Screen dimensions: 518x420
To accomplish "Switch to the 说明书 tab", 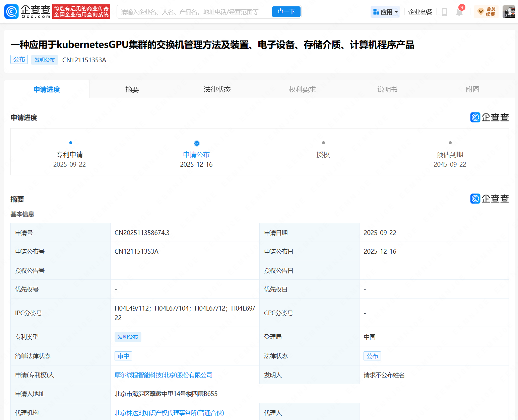I will [387, 89].
